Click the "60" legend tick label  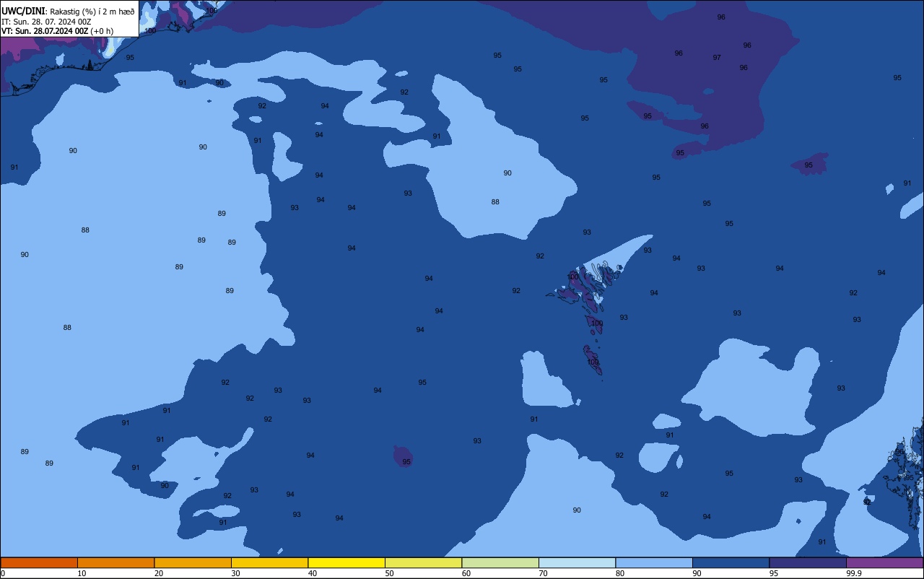coord(466,573)
